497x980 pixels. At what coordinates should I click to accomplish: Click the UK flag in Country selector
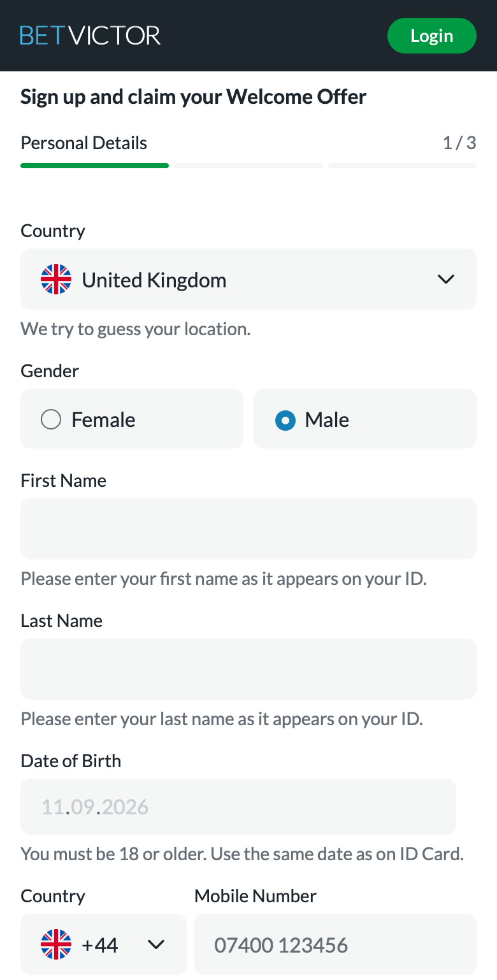[56, 279]
